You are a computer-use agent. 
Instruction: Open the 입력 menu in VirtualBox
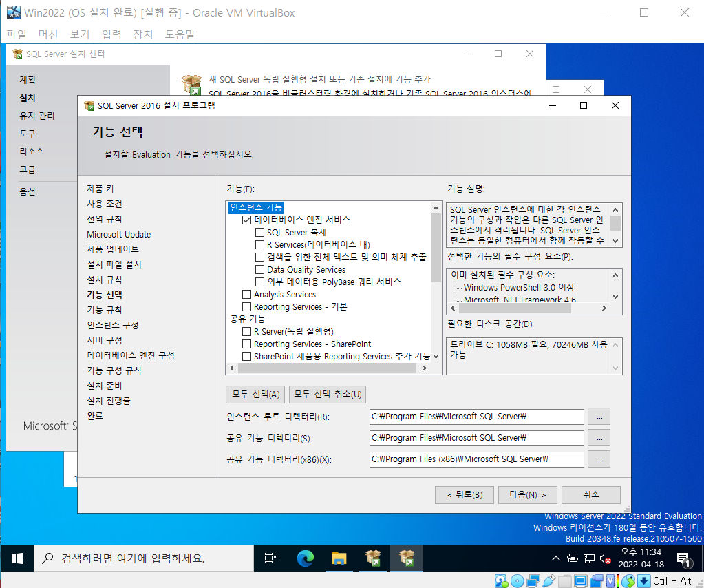pyautogui.click(x=111, y=34)
